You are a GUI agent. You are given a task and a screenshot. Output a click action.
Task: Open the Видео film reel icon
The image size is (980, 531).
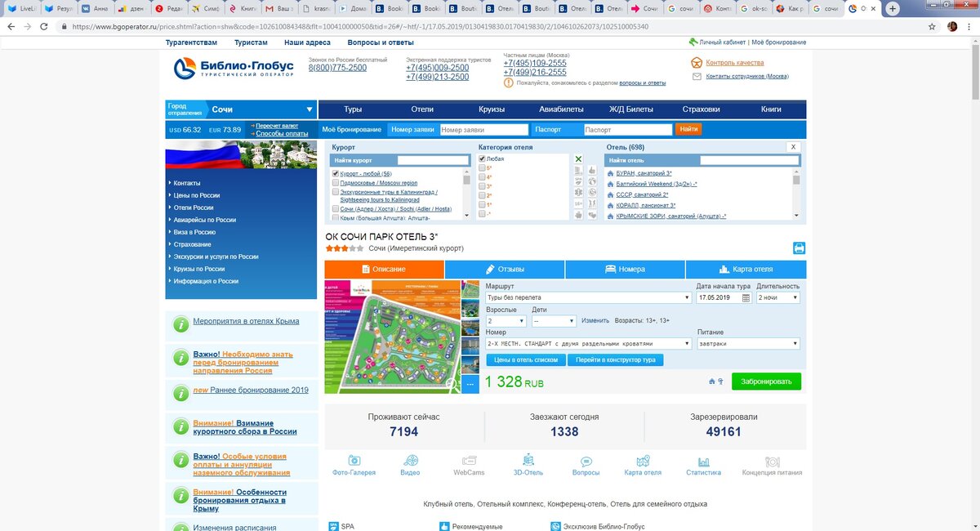pos(411,461)
